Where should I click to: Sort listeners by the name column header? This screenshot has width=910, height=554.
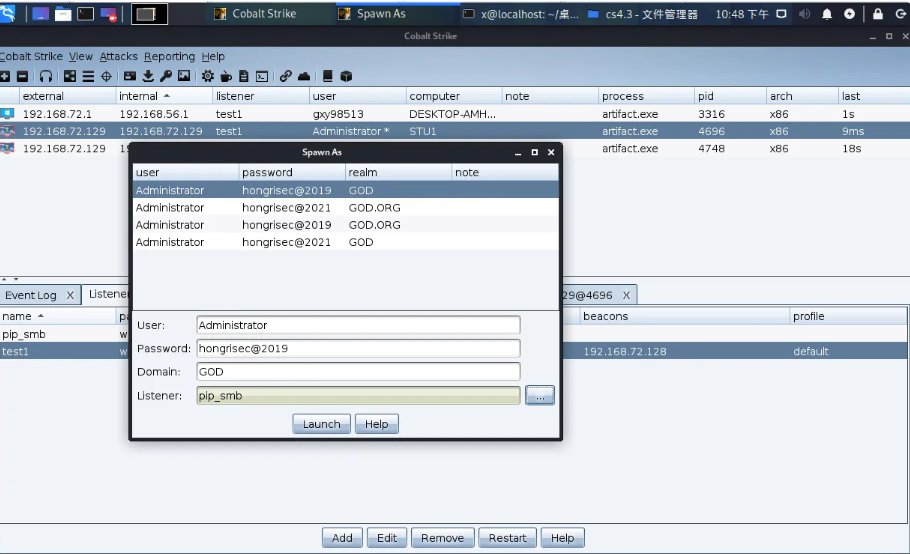point(58,316)
